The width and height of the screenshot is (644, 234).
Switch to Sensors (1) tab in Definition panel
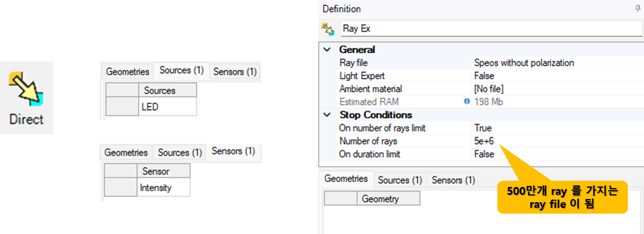click(x=454, y=180)
